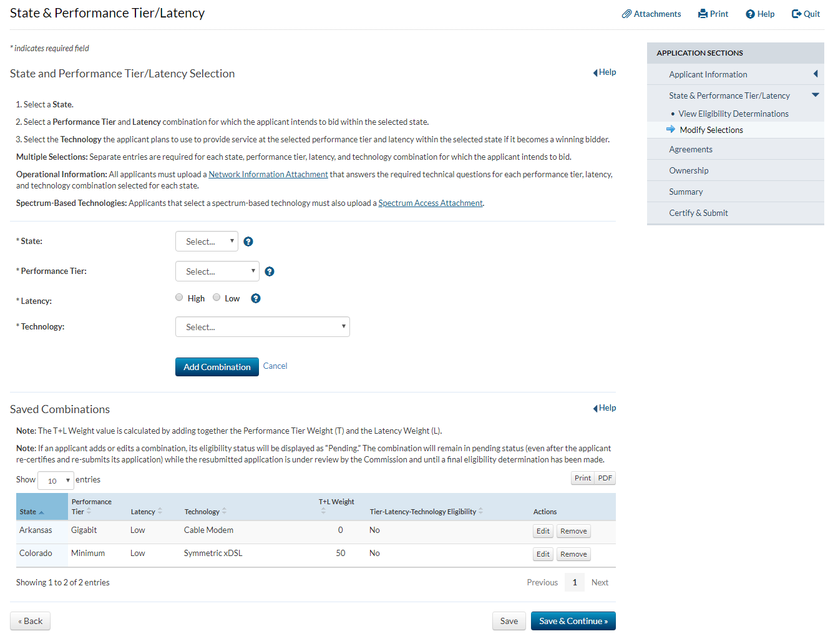
Task: Open the Performance Tier dropdown
Action: [x=217, y=271]
